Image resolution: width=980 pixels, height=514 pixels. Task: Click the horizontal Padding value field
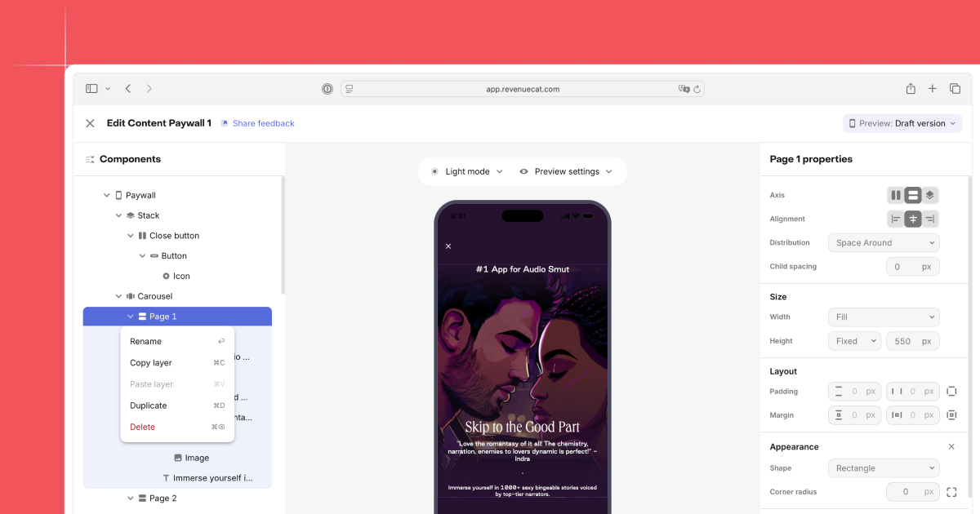click(913, 392)
